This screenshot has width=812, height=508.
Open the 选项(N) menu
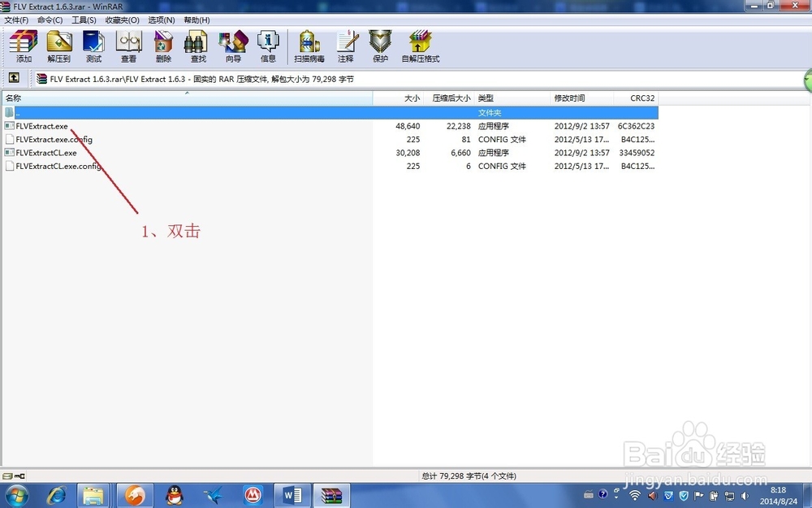(161, 20)
